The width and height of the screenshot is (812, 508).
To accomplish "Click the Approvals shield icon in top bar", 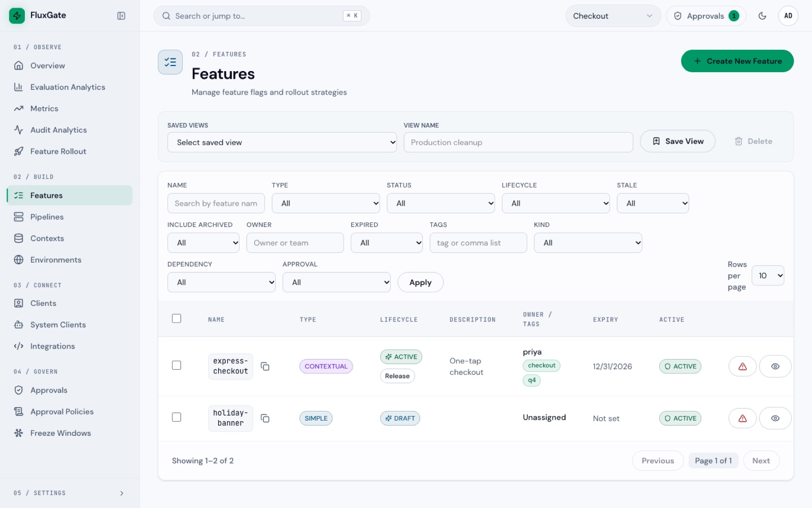I will coord(678,16).
